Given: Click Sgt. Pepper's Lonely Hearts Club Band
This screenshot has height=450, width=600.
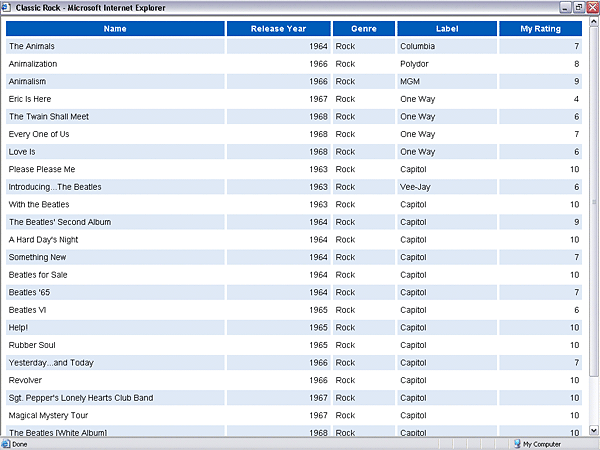Looking at the screenshot, I should [x=80, y=398].
